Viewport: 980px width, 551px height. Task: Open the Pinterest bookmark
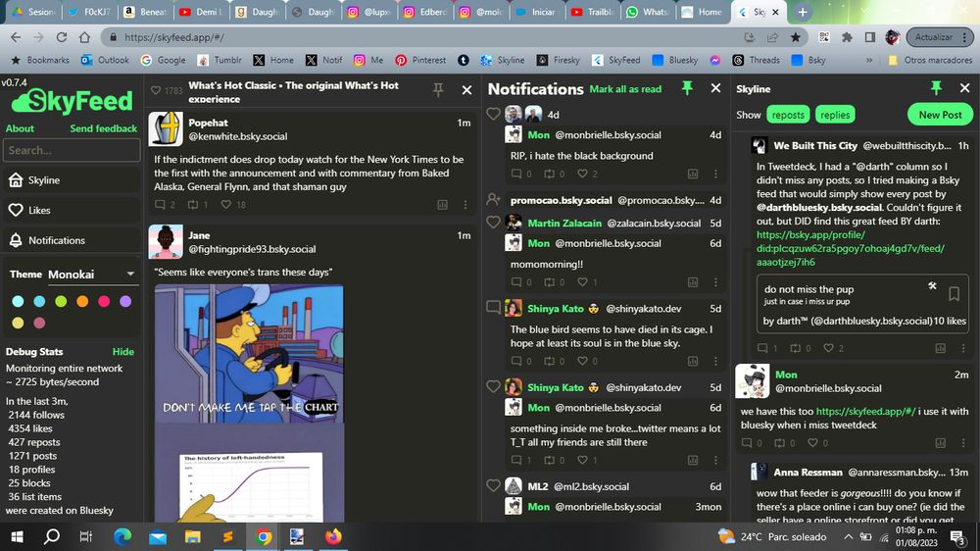420,60
